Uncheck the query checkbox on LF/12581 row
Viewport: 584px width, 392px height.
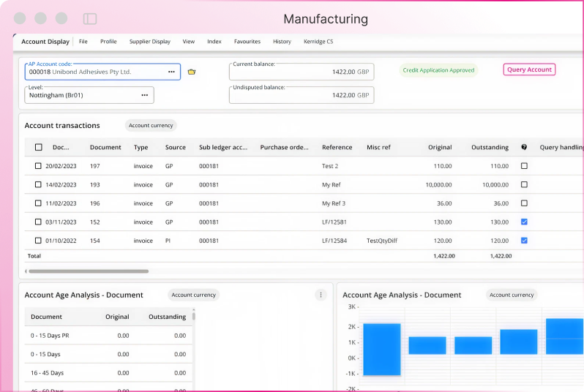click(524, 222)
